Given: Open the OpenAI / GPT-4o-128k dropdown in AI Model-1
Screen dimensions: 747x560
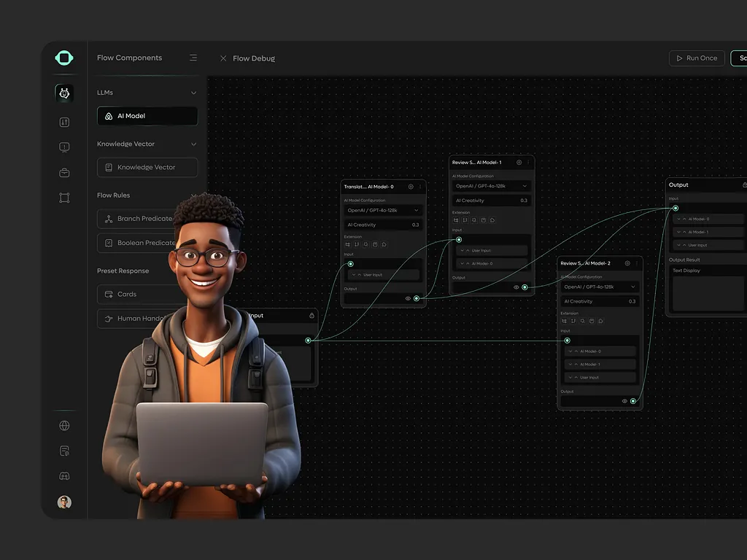Looking at the screenshot, I should 491,186.
